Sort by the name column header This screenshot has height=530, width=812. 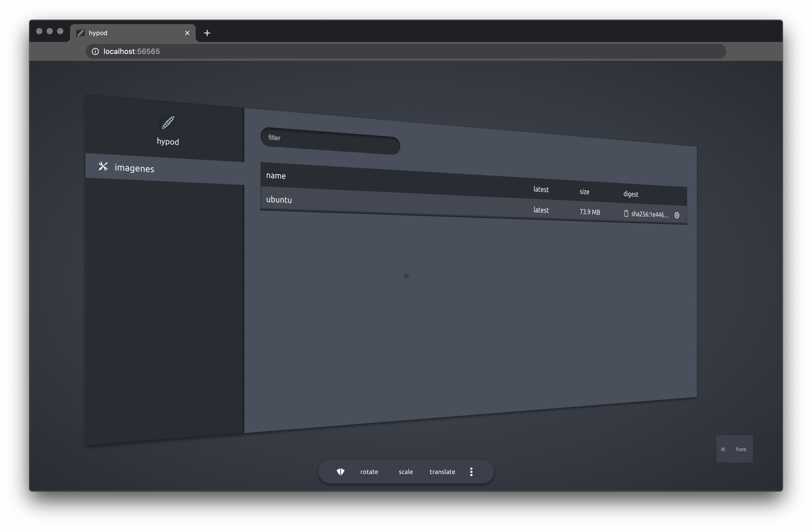pyautogui.click(x=276, y=175)
